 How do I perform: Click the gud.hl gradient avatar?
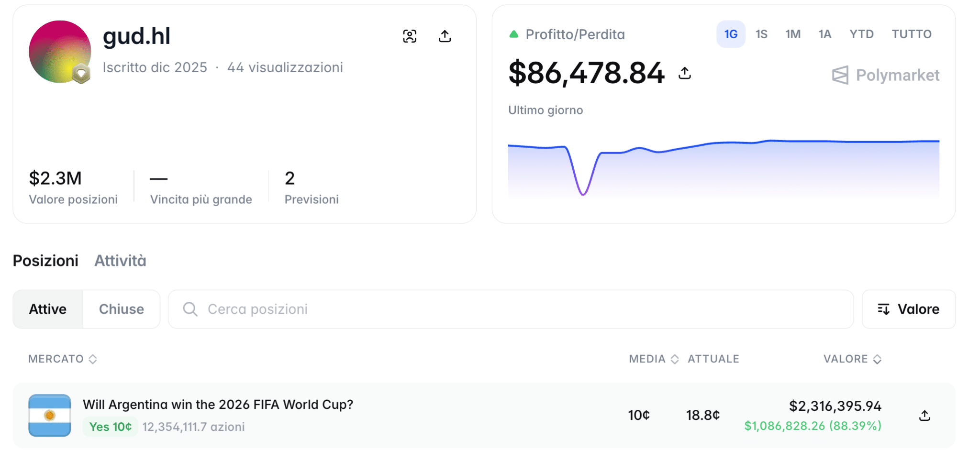(x=60, y=52)
